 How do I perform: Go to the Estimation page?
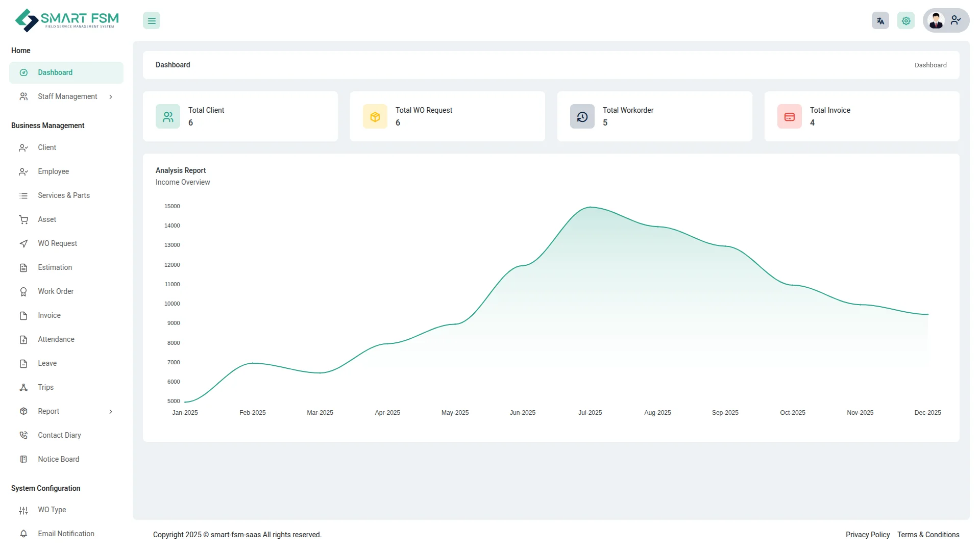pyautogui.click(x=55, y=267)
